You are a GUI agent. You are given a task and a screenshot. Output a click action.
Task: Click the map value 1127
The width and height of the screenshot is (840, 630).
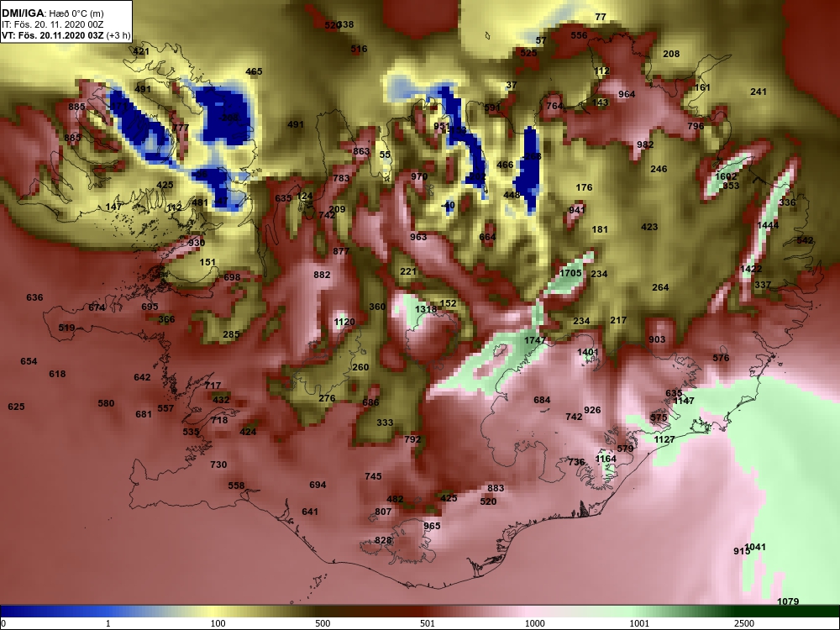664,439
